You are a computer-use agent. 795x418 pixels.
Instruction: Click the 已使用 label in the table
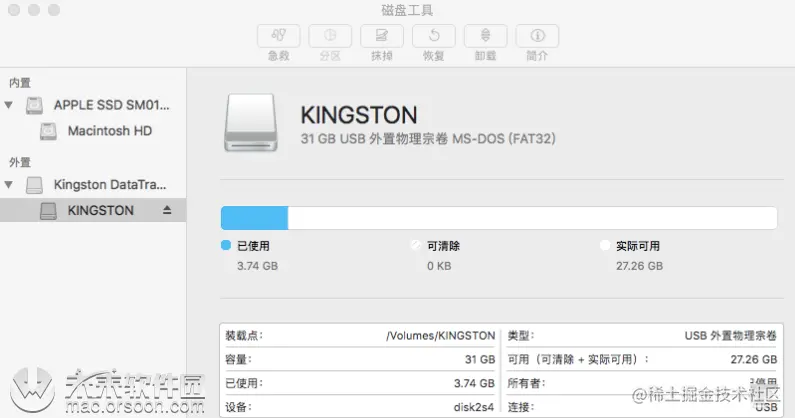click(244, 383)
